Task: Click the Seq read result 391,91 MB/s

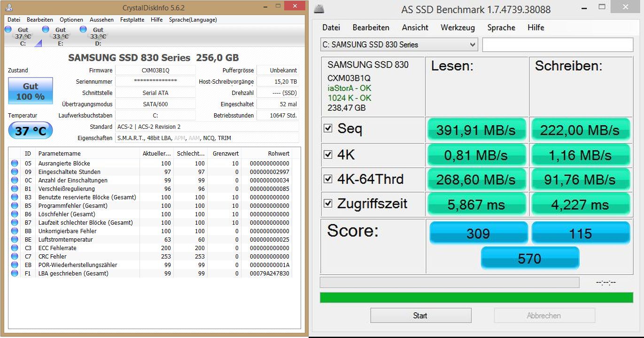Action: click(x=476, y=130)
